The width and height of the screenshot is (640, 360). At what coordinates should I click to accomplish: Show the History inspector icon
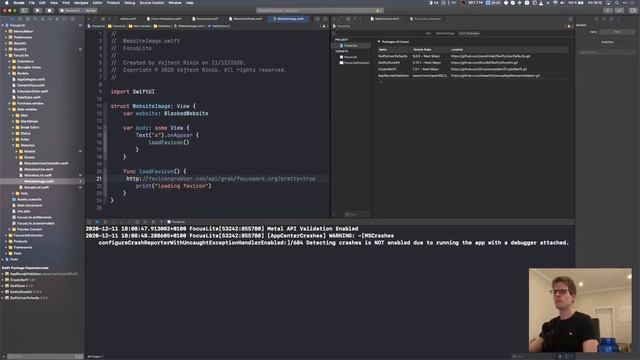(x=604, y=19)
